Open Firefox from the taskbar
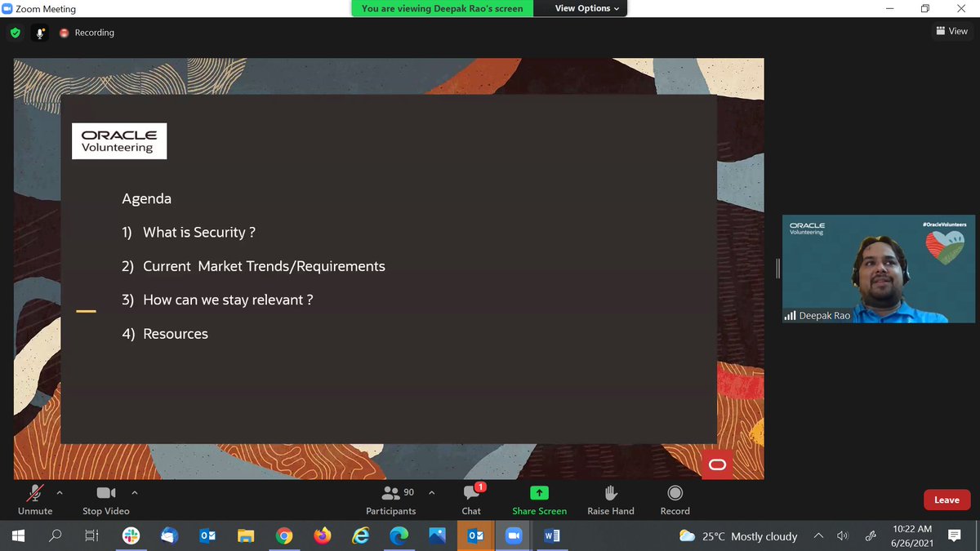The width and height of the screenshot is (980, 551). [x=323, y=536]
